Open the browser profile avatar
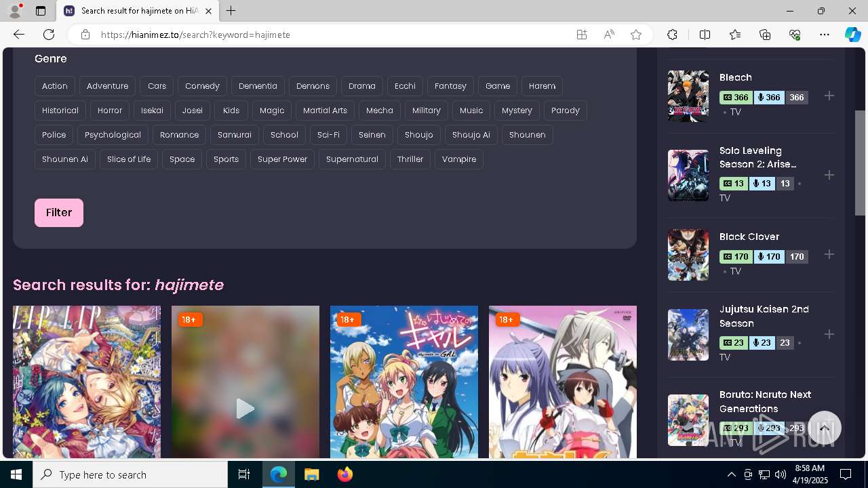Image resolution: width=868 pixels, height=488 pixels. click(14, 11)
